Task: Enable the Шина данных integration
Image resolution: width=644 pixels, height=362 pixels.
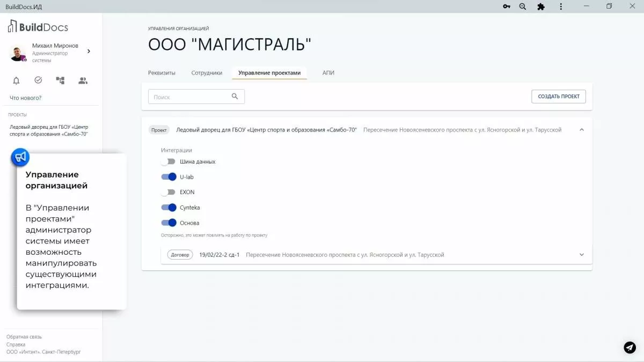Action: [168, 161]
